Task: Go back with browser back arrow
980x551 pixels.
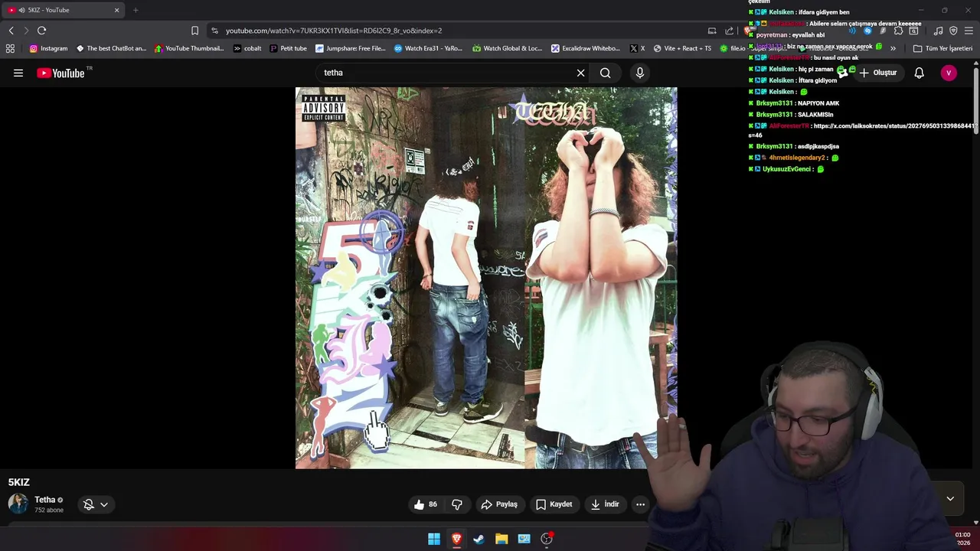Action: [11, 31]
